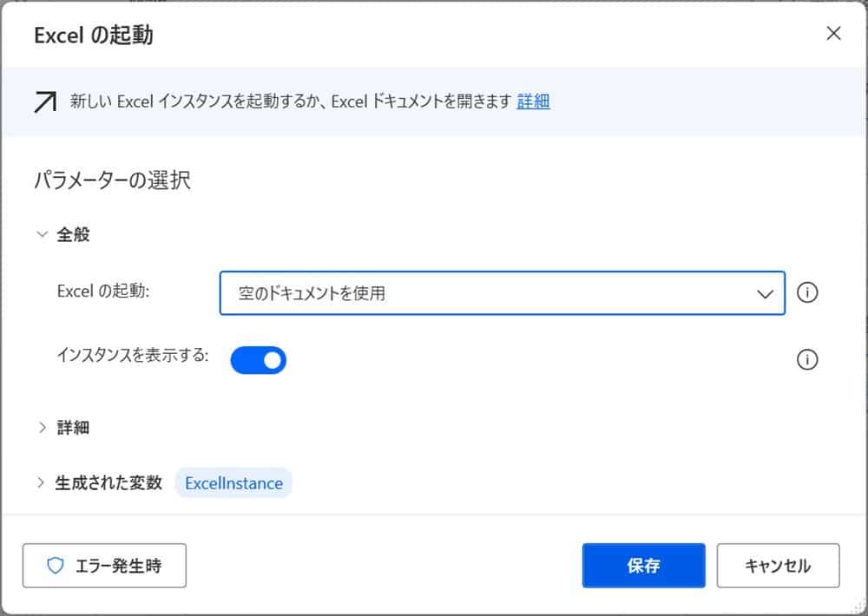Click the 全般 section header text

point(74,235)
